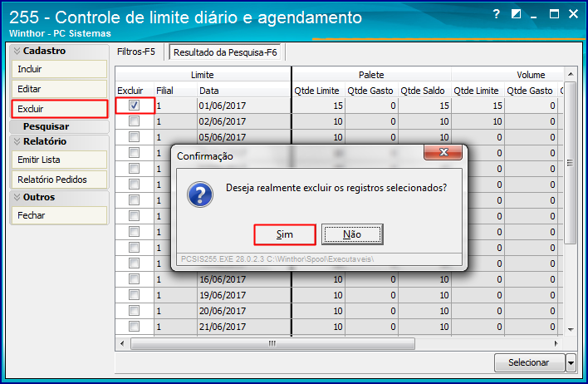Viewport: 588px width, 384px height.
Task: Click Volume Qtde Gasto column header
Action: click(x=531, y=91)
